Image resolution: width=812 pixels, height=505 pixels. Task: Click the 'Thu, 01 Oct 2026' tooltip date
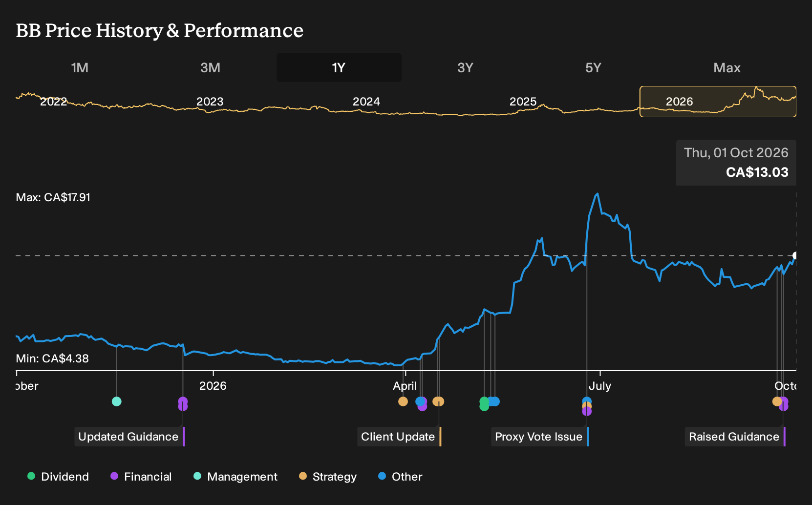(736, 153)
